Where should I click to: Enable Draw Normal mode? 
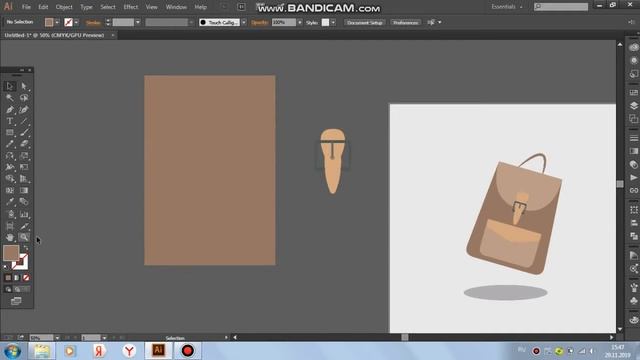8,289
